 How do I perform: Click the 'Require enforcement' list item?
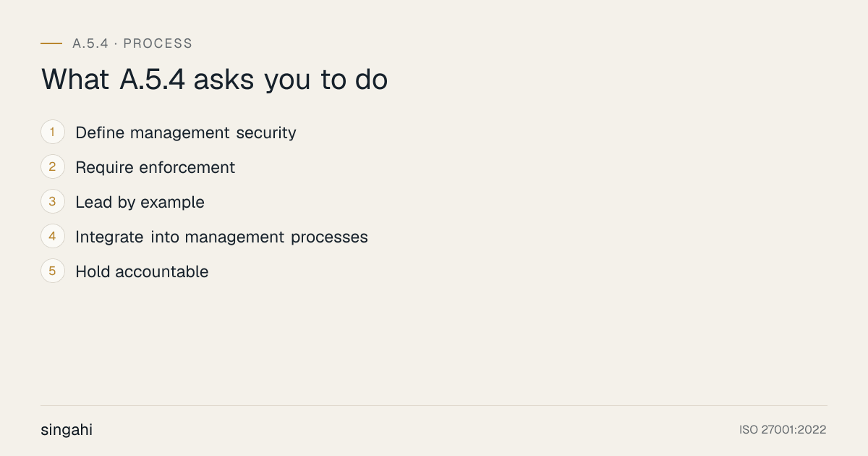(x=156, y=168)
